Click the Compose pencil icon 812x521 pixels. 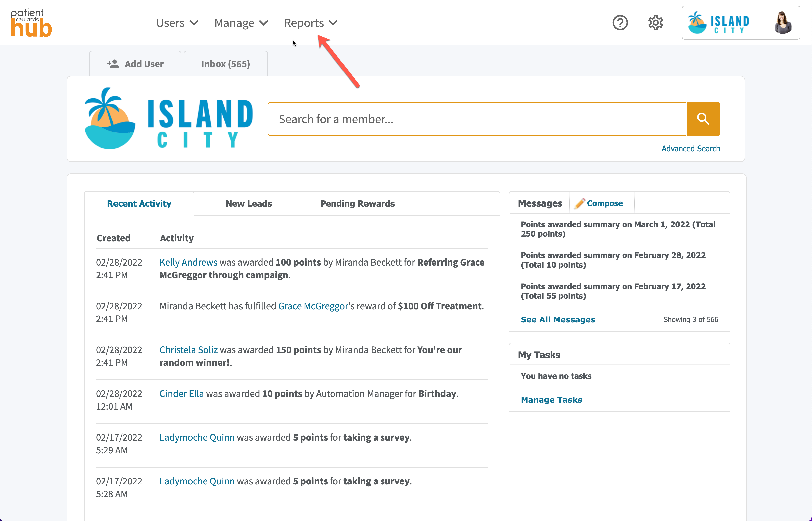click(580, 203)
